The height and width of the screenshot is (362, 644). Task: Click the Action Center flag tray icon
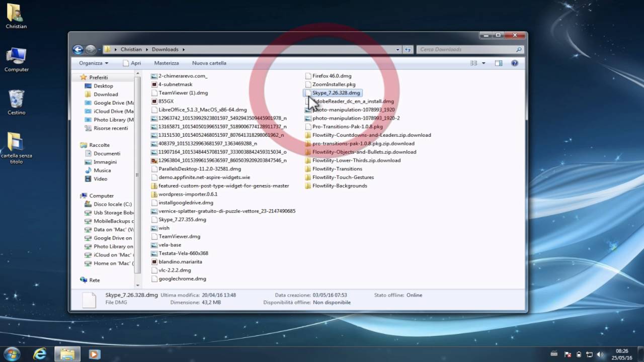tap(568, 354)
